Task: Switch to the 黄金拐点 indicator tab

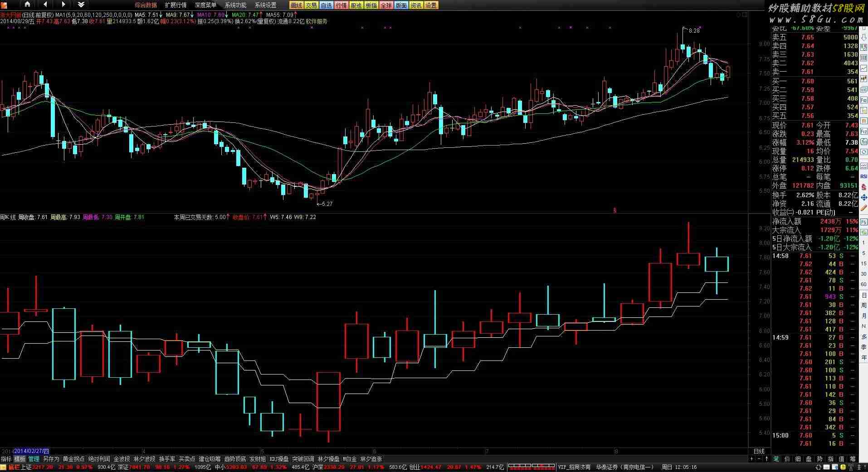Action: (73, 459)
